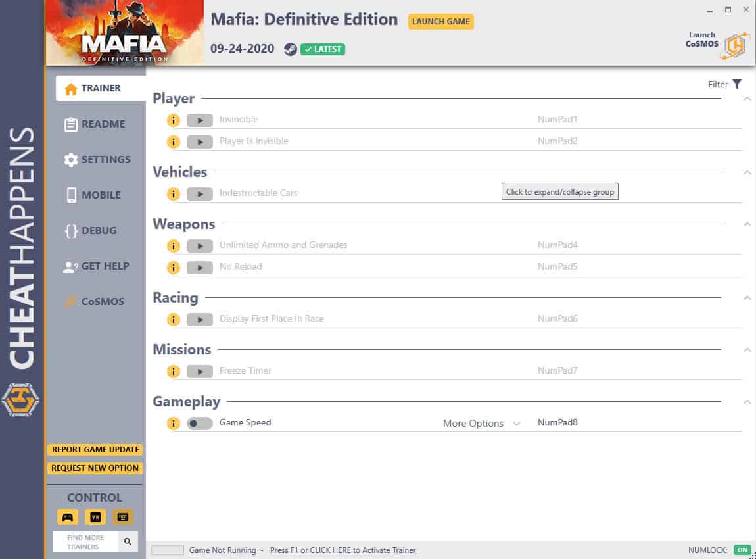The height and width of the screenshot is (559, 756).
Task: Click Find More Trainers search field
Action: [x=85, y=542]
